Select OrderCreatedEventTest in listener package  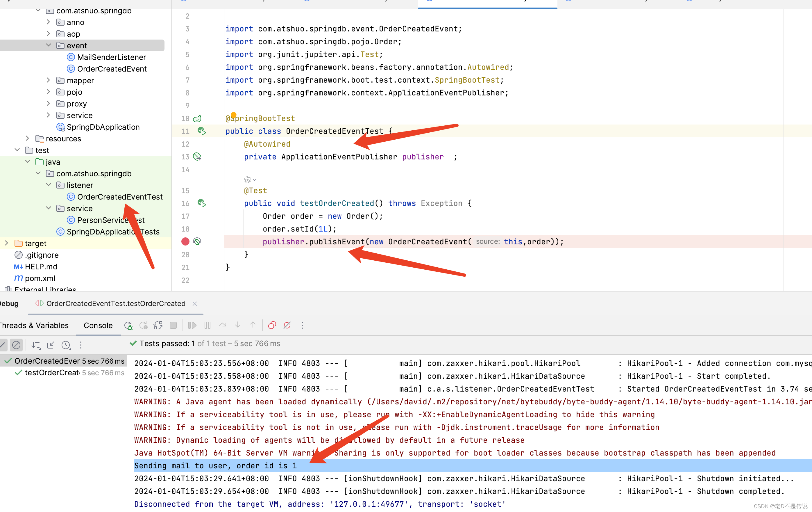118,196
